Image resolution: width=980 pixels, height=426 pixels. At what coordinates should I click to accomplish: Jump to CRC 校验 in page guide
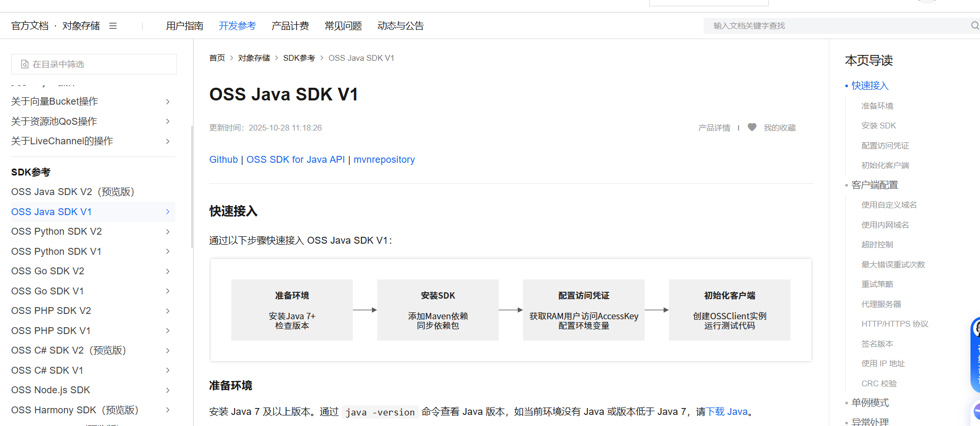(x=879, y=384)
